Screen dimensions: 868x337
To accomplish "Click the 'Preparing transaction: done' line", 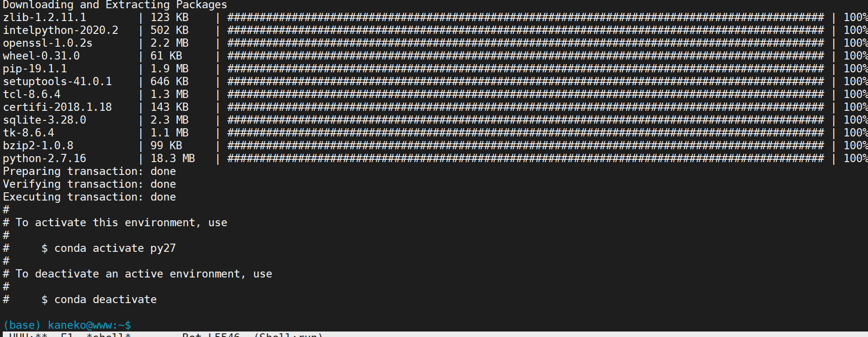I will point(89,171).
